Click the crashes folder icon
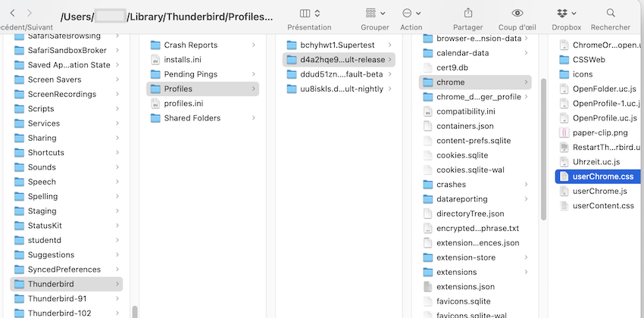This screenshot has height=318, width=644. (x=428, y=184)
